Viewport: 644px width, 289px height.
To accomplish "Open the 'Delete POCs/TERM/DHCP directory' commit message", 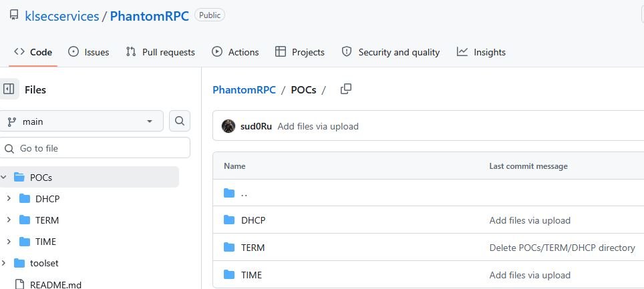I will click(x=562, y=248).
